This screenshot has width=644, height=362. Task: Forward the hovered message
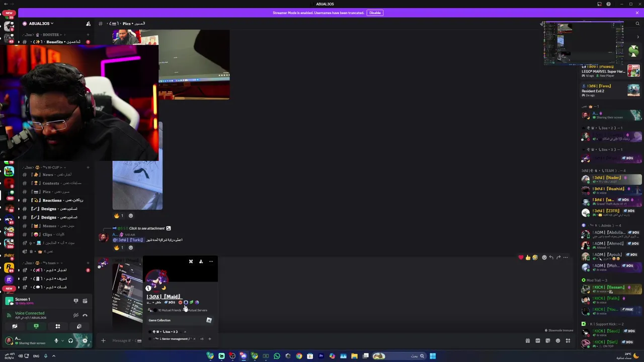(558, 257)
